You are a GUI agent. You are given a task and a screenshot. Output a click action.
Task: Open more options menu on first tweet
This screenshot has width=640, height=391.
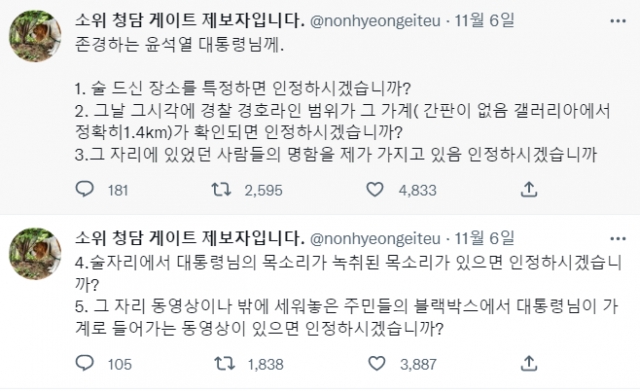coord(618,21)
